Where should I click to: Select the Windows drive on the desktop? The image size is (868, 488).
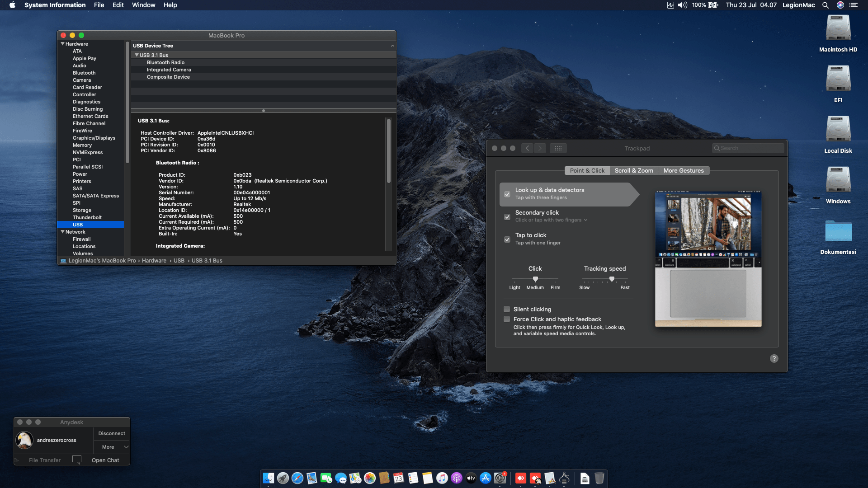click(x=838, y=180)
